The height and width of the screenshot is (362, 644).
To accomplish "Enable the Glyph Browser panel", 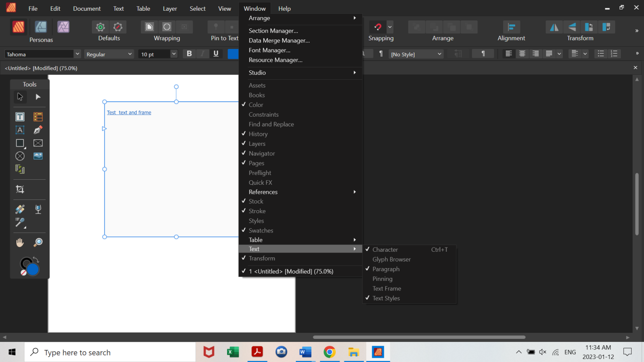I will point(391,259).
